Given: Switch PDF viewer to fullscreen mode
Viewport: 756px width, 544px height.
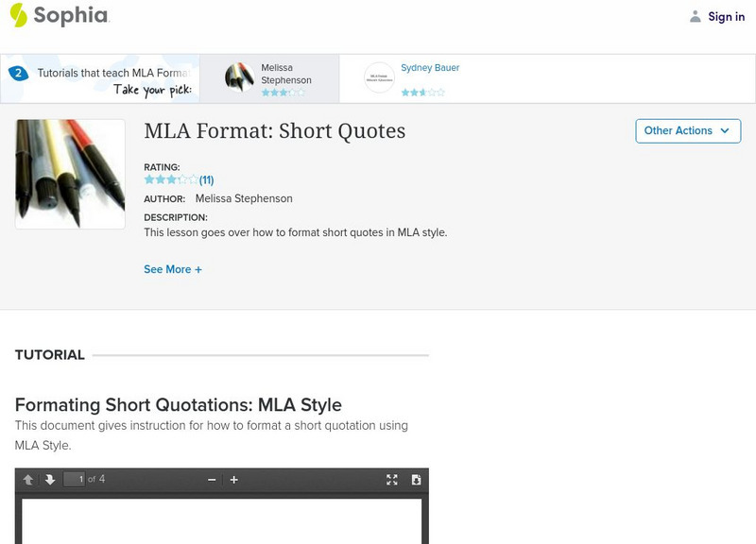Looking at the screenshot, I should (x=392, y=480).
